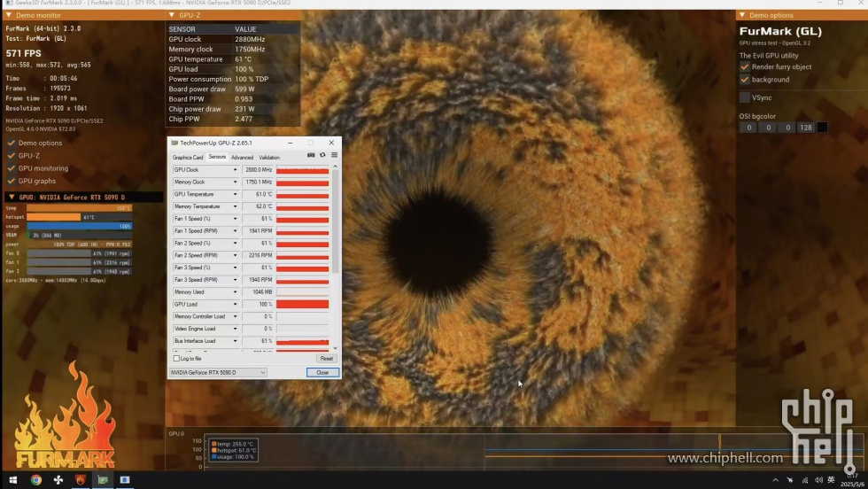Enable the Log to file checkbox
868x489 pixels.
point(176,359)
